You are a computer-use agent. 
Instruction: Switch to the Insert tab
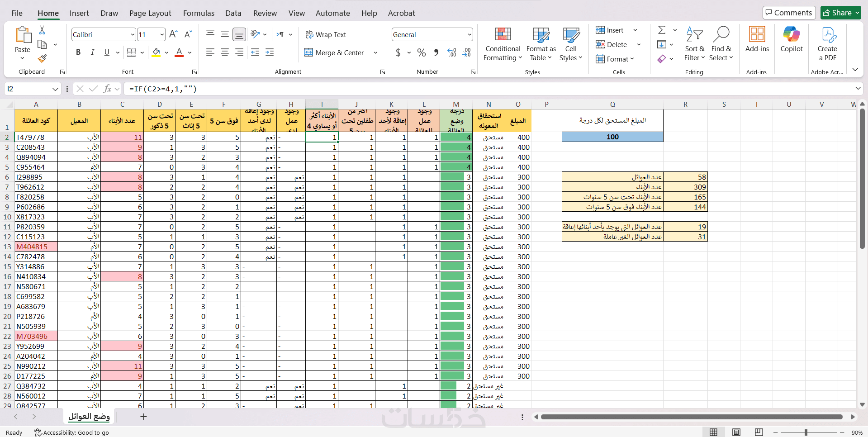tap(79, 13)
